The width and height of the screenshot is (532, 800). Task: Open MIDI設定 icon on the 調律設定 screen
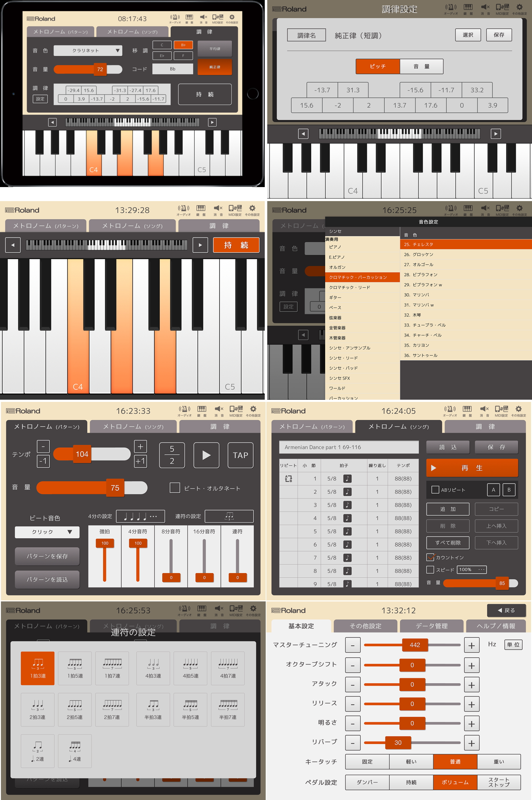pyautogui.click(x=502, y=9)
